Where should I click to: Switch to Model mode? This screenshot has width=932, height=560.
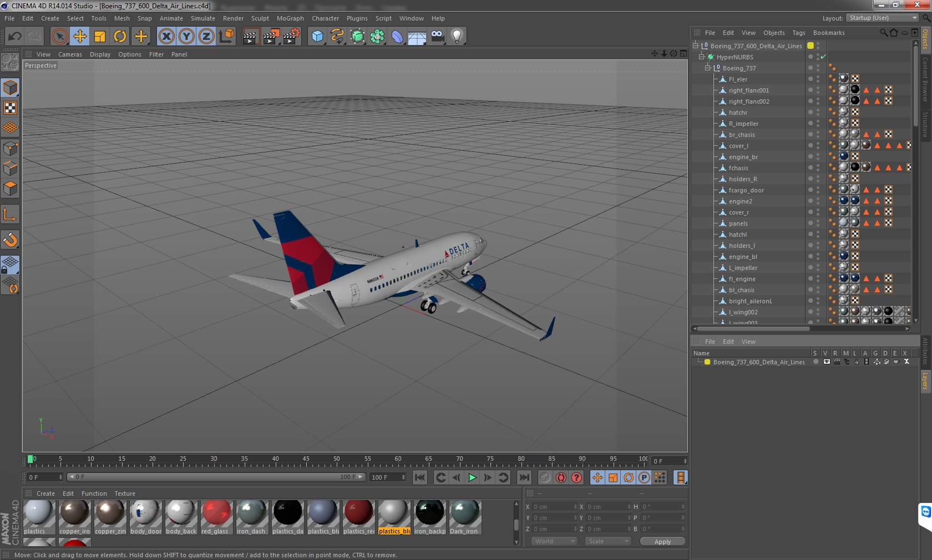[11, 88]
